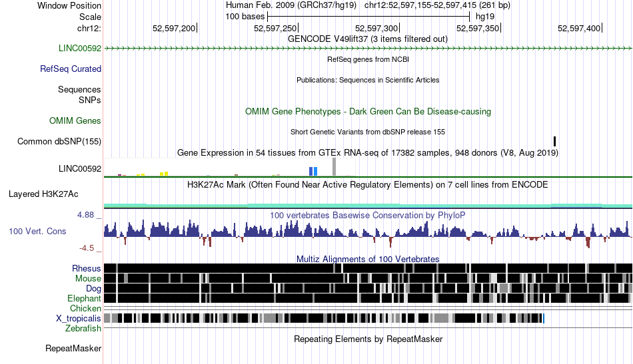Click the yellow GTEx expression bars
Screen dimensions: 633x364
(164, 174)
